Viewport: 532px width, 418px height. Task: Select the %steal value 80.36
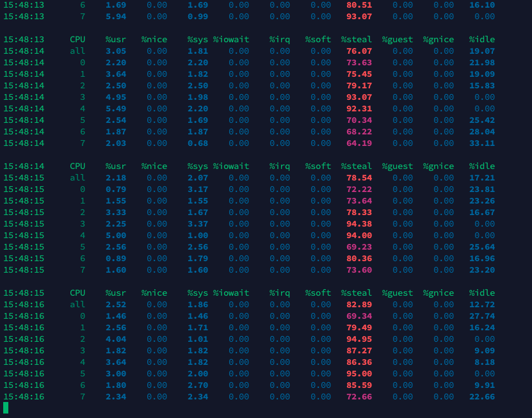pos(359,259)
